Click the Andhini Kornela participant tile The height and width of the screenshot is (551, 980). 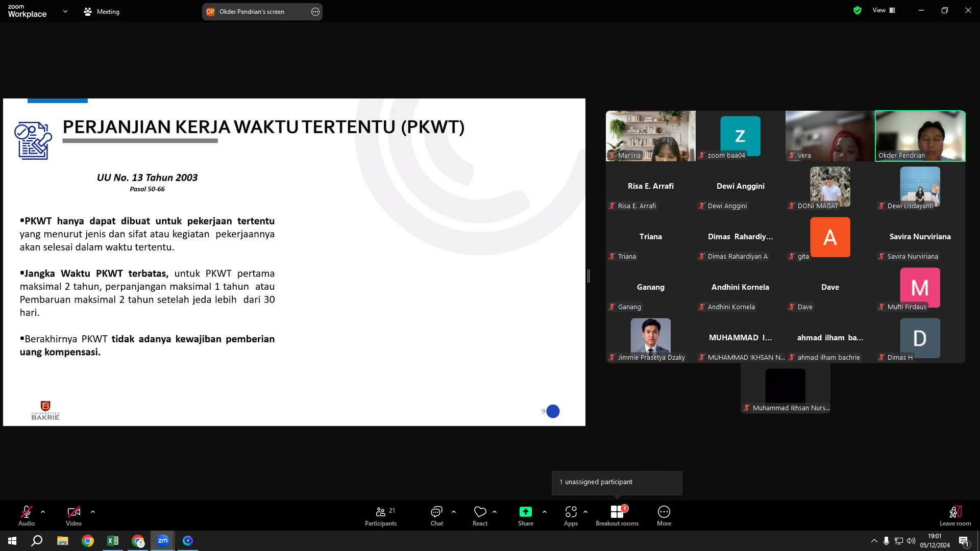coord(741,287)
